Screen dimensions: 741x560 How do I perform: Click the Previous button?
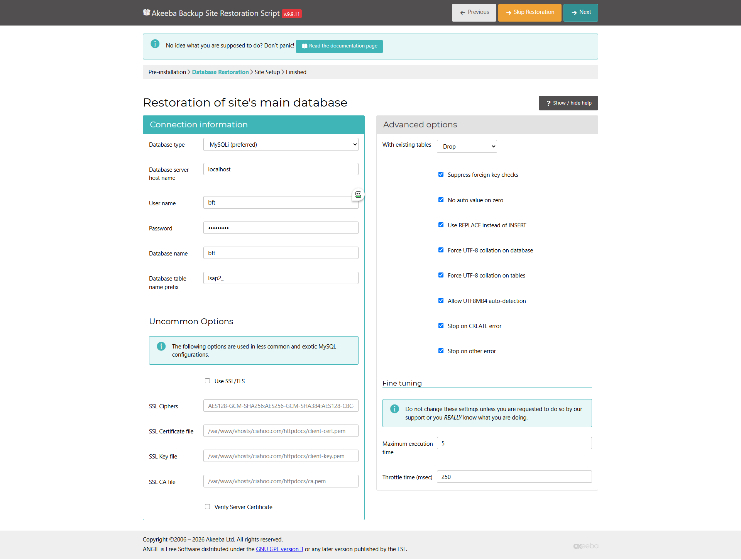coord(474,13)
